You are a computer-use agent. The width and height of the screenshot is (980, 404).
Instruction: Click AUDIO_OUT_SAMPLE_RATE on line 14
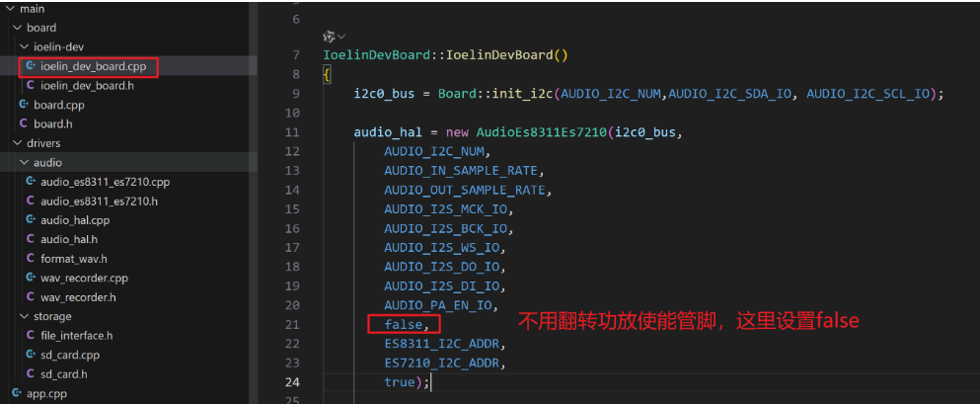coord(465,190)
